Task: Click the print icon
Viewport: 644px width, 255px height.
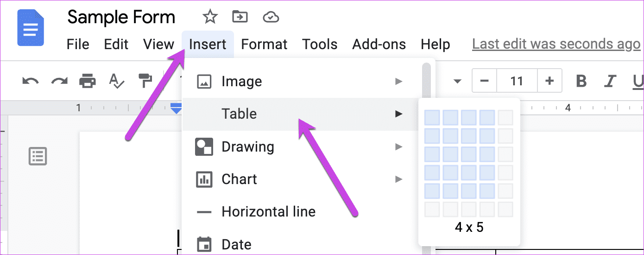Action: click(x=88, y=81)
